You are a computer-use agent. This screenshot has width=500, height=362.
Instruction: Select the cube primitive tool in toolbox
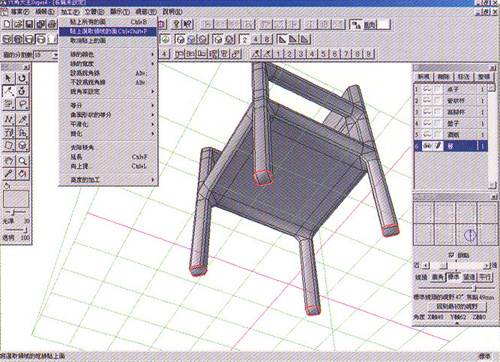[22, 146]
